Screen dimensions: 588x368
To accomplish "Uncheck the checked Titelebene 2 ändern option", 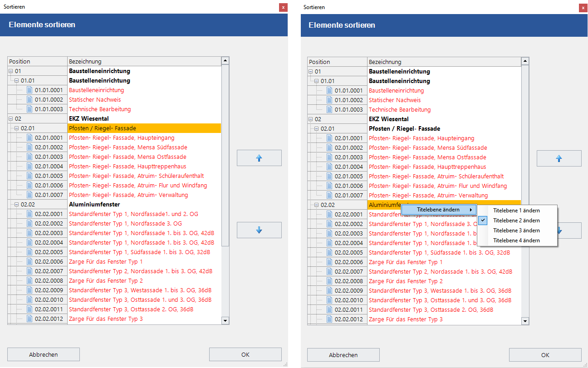I will (x=516, y=221).
